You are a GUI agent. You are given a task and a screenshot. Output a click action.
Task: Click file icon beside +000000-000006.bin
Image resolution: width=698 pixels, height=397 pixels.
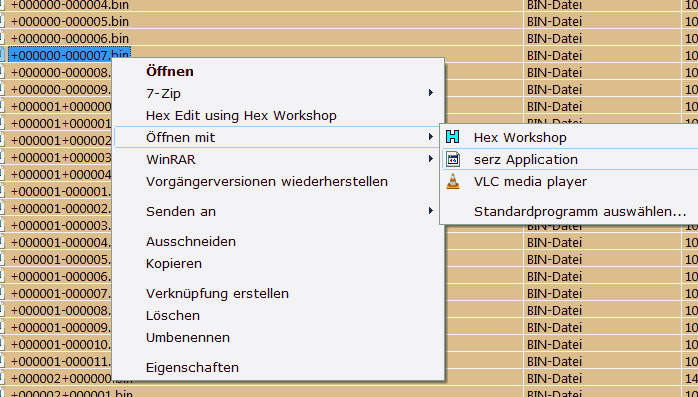2,38
